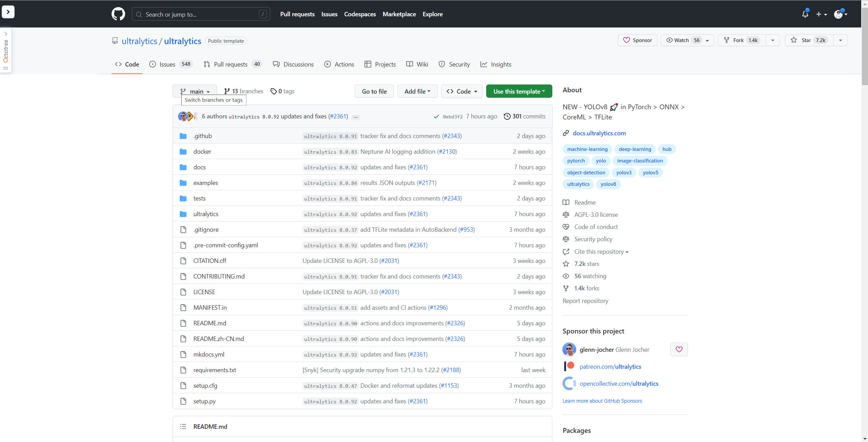The width and height of the screenshot is (868, 442).
Task: Open patreon.com/ultralytics link
Action: click(610, 367)
